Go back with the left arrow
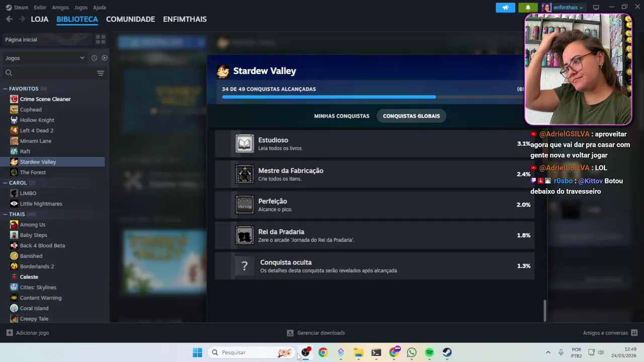 pos(9,19)
